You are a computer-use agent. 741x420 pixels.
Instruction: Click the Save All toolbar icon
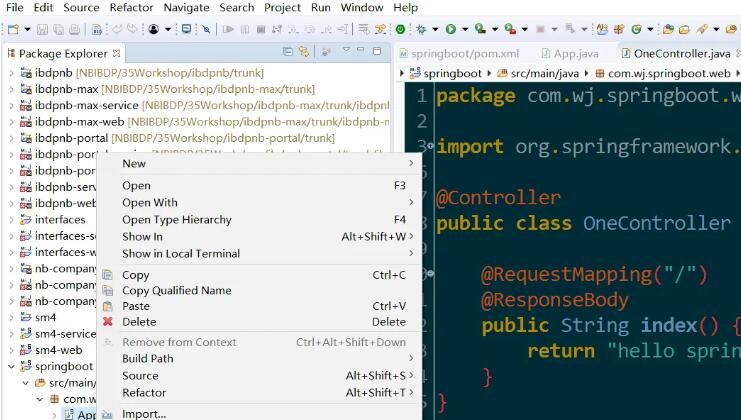(x=59, y=29)
